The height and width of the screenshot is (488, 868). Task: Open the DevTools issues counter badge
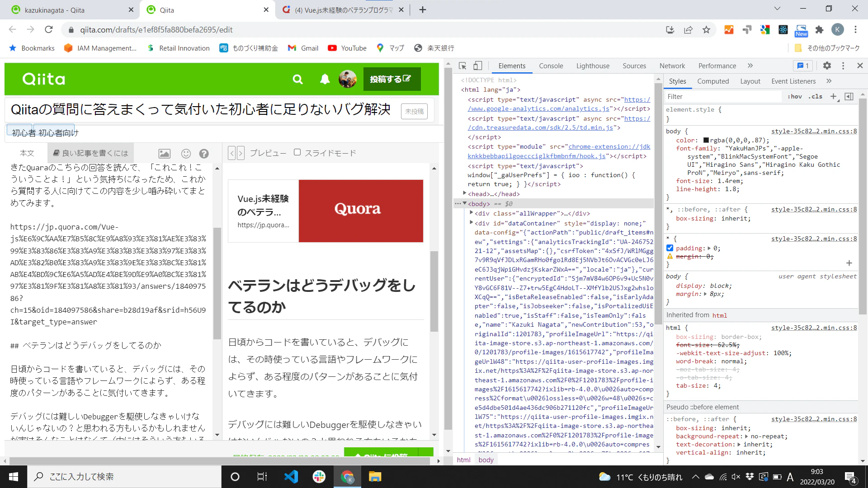tap(803, 66)
